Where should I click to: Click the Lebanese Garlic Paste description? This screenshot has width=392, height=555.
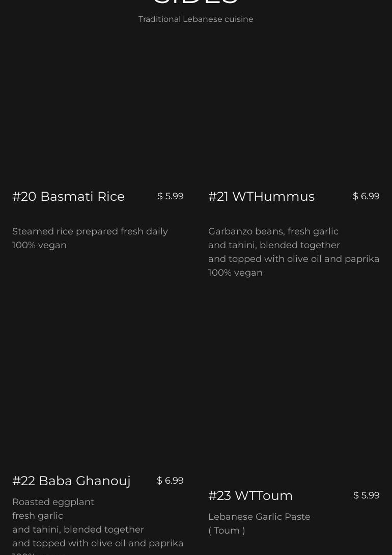pos(259,517)
